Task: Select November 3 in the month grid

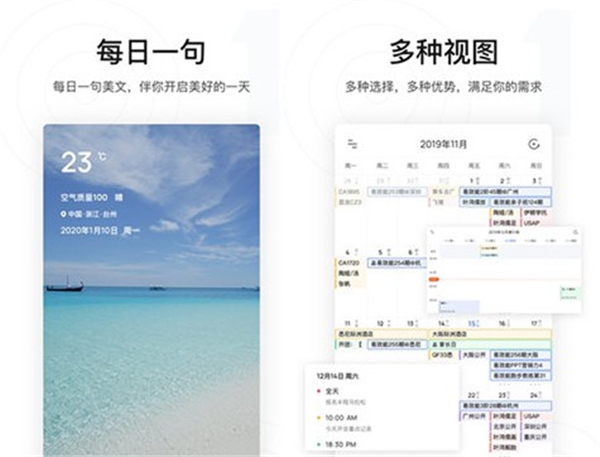Action: [536, 181]
